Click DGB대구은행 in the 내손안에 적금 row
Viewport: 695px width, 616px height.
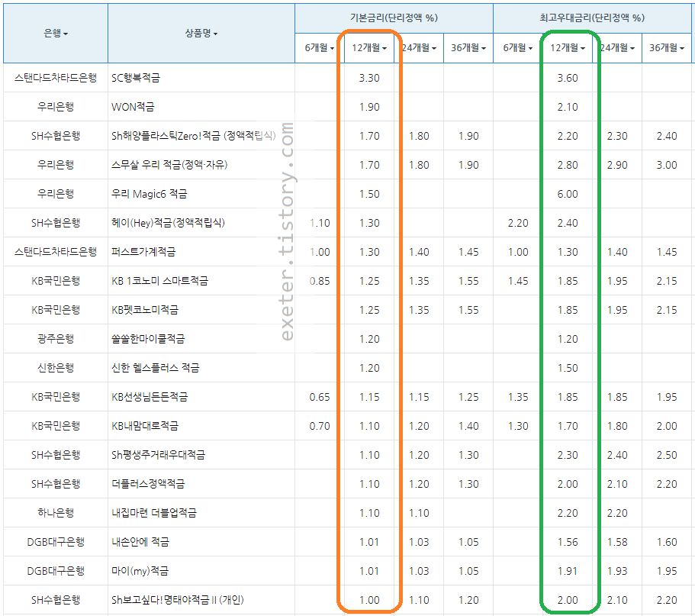coord(56,541)
